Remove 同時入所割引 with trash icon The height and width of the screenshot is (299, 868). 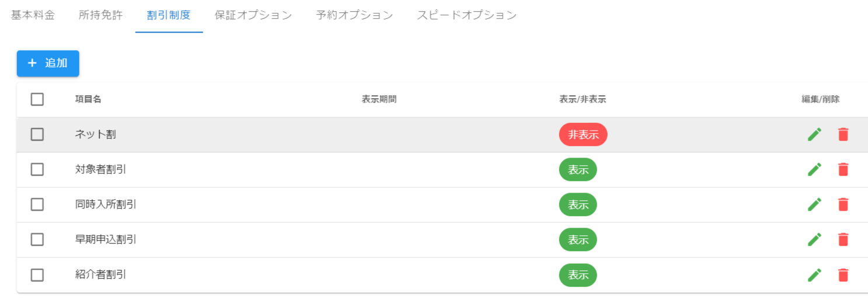[x=843, y=204]
